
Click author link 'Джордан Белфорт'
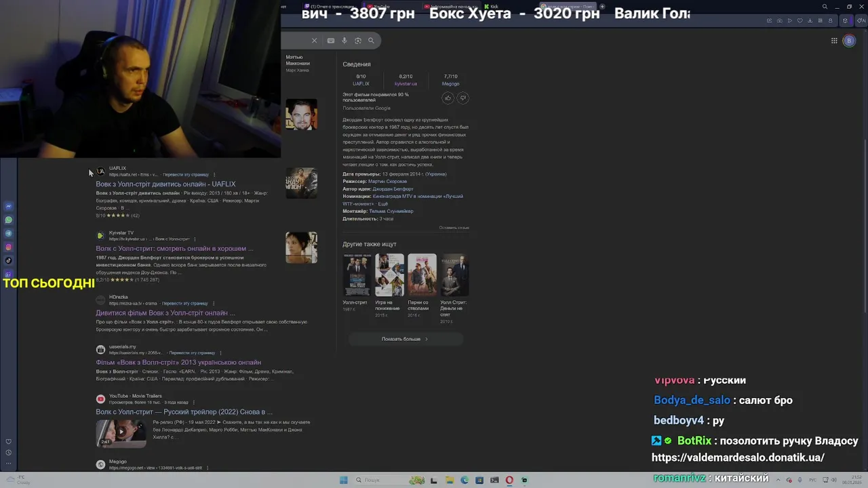pos(393,189)
